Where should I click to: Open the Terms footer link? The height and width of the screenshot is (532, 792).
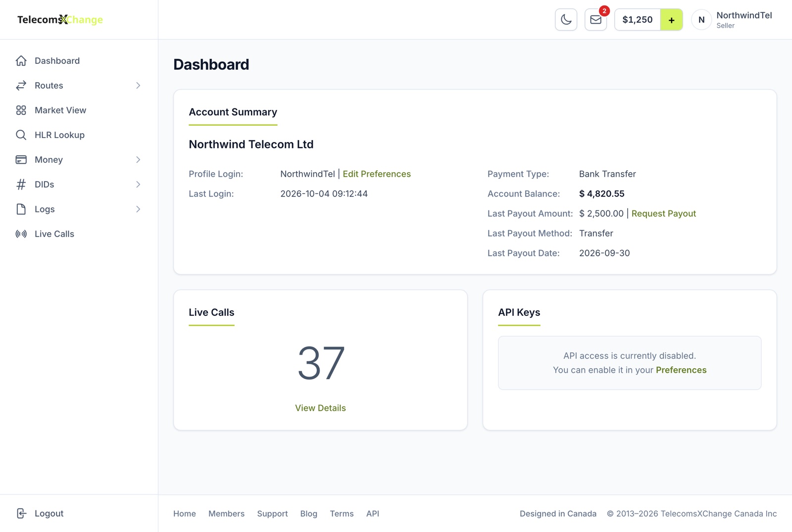(342, 514)
